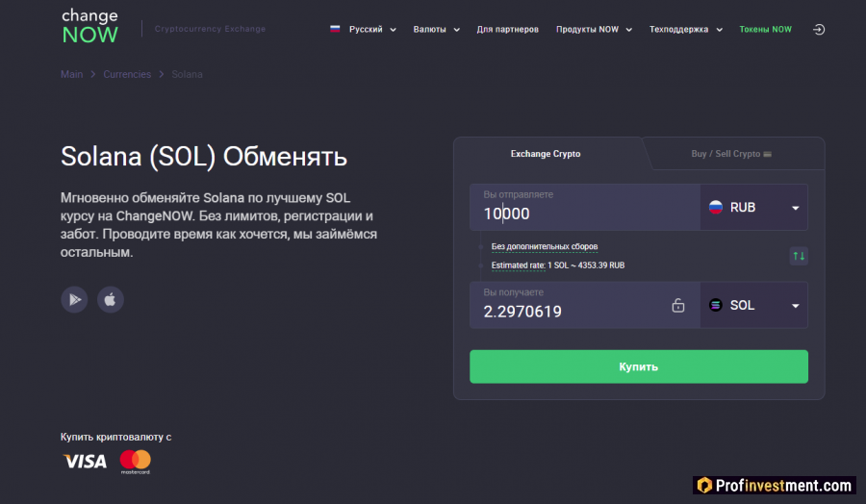Open the RUB currency selector
The width and height of the screenshot is (866, 504).
753,208
